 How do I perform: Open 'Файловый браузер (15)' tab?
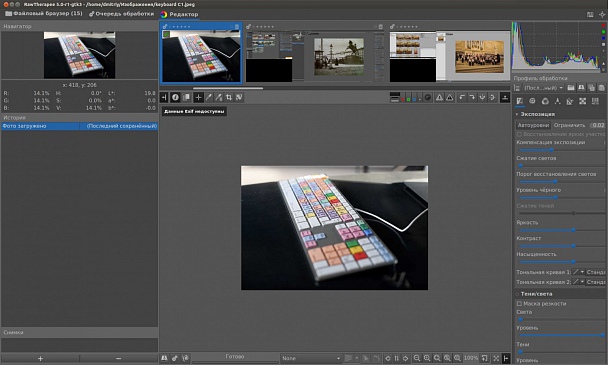pos(44,14)
